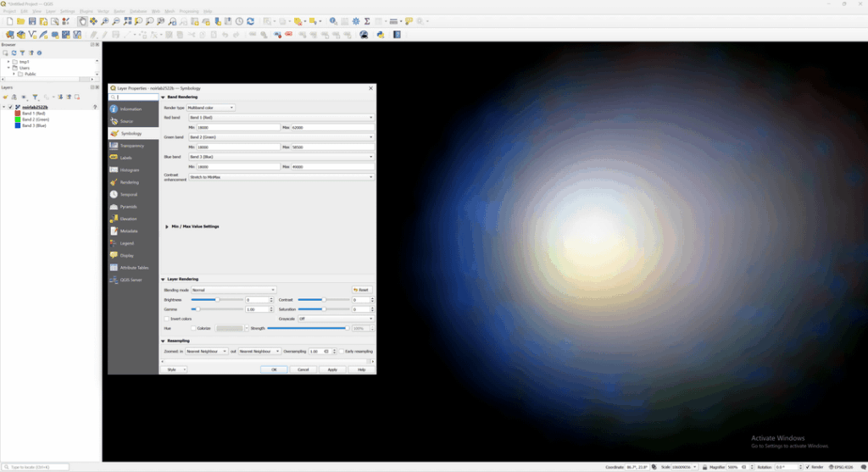Click the Brightness slider
This screenshot has height=472, width=868.
(217, 300)
